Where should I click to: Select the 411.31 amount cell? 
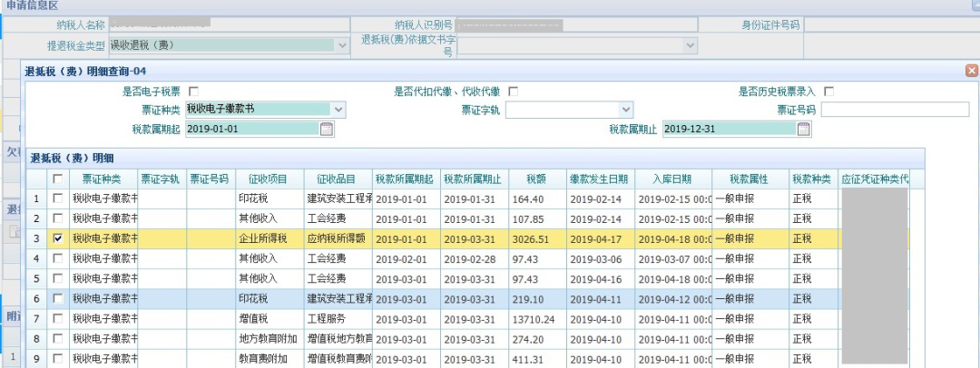click(537, 359)
